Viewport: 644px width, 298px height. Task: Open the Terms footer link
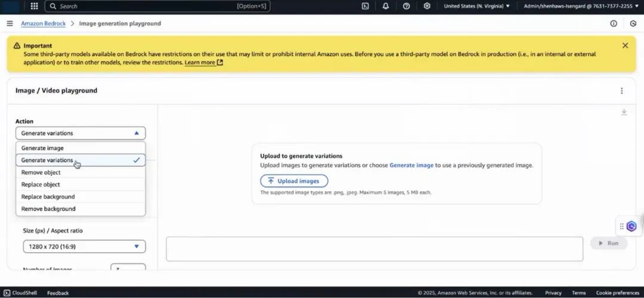578,293
